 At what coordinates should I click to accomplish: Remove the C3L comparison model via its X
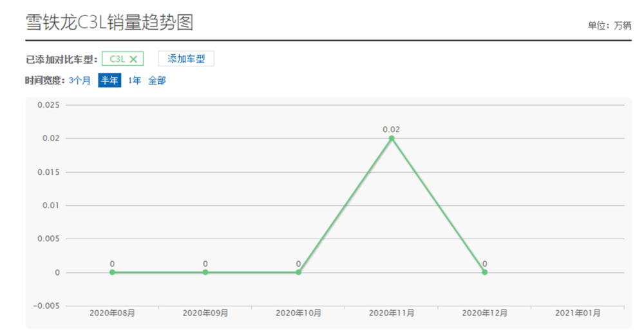click(x=133, y=59)
